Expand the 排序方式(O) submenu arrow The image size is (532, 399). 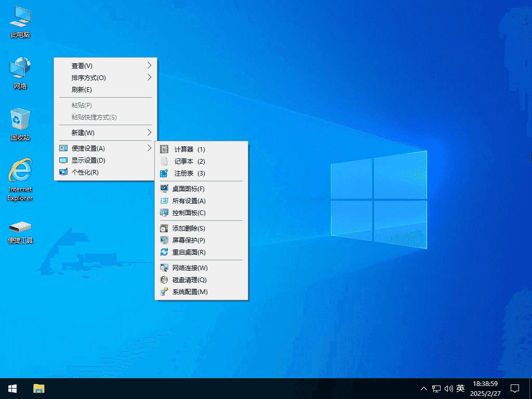coord(149,77)
